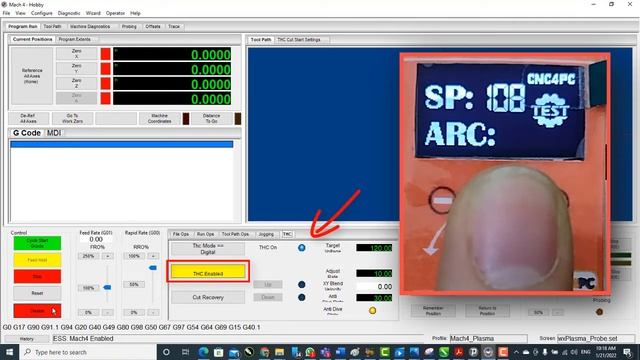Click the red X axis home indicator
The image size is (640, 360).
coord(106,54)
